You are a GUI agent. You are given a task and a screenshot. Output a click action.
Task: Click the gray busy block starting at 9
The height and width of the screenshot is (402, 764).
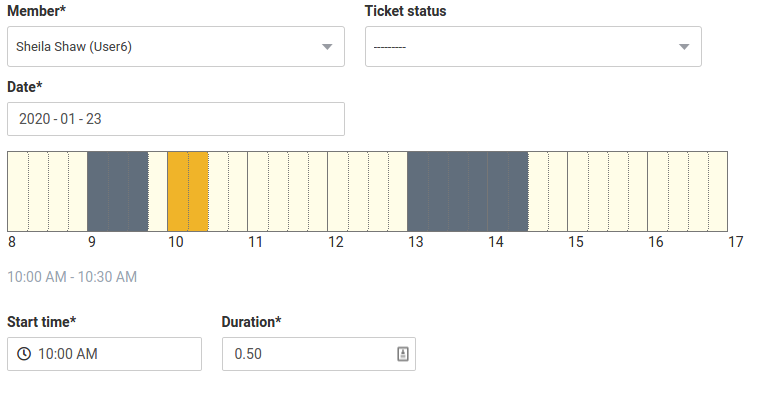pos(117,191)
